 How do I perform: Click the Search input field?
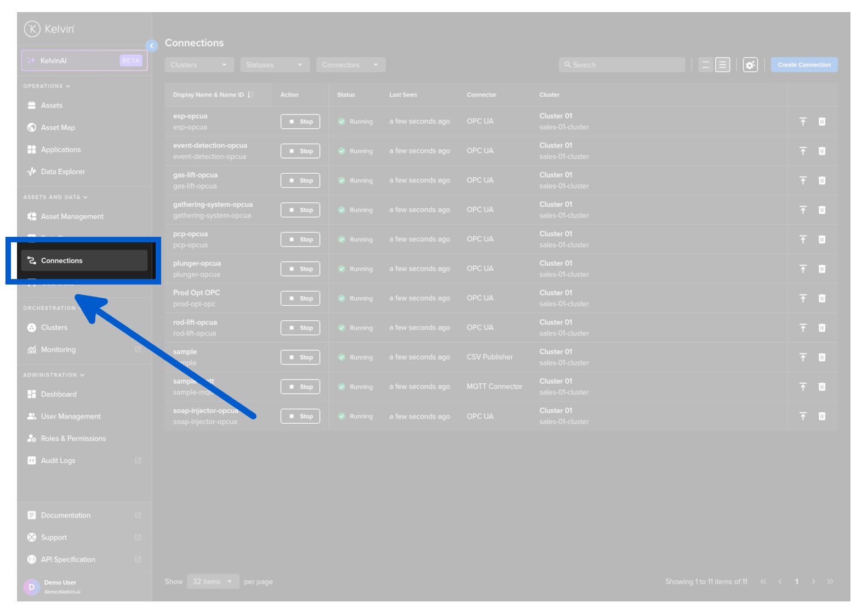click(x=622, y=65)
